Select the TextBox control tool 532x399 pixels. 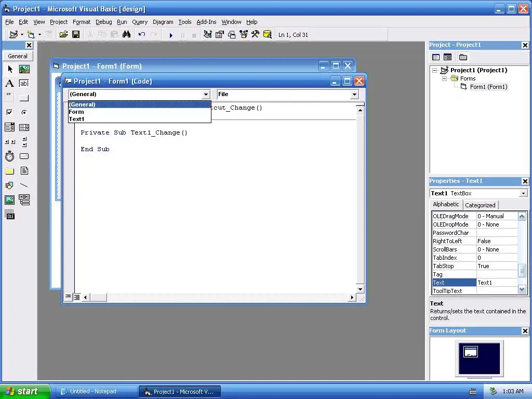tap(24, 84)
